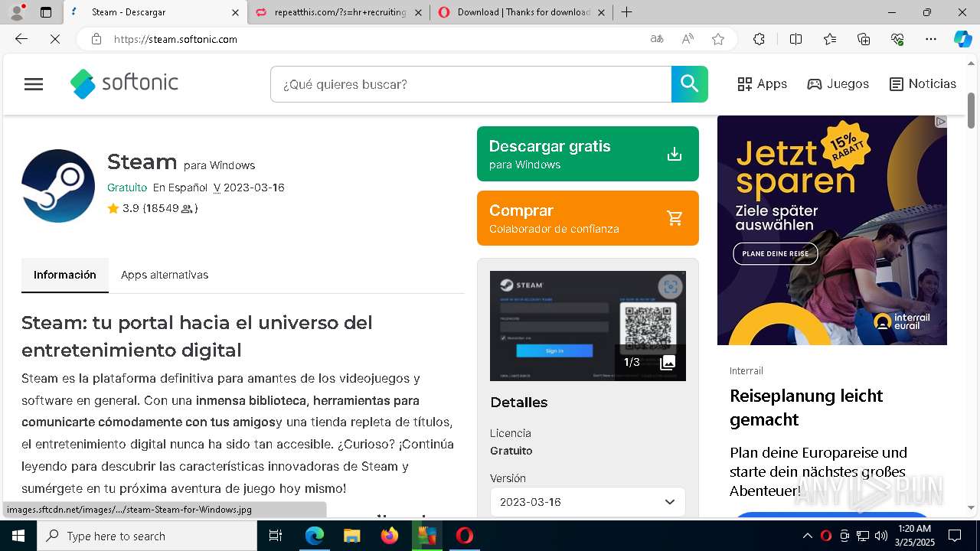View site information lock icon

(96, 39)
